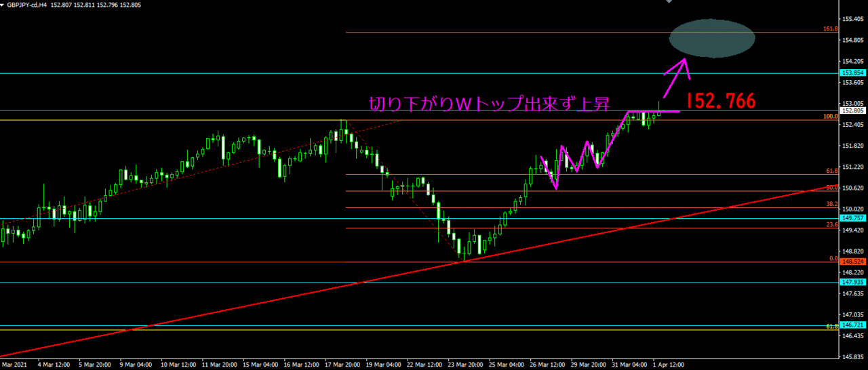Click the 11 Mar 20:00 time label
The height and width of the screenshot is (370, 868).
click(x=221, y=364)
